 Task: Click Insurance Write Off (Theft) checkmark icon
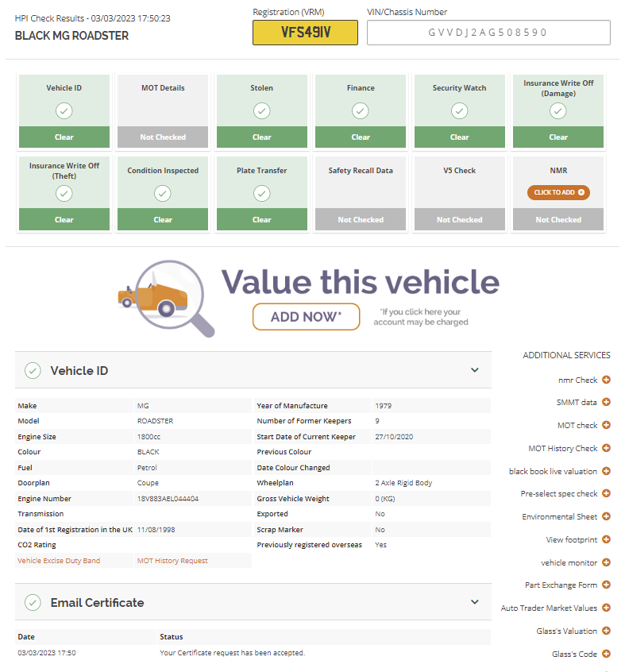64,193
